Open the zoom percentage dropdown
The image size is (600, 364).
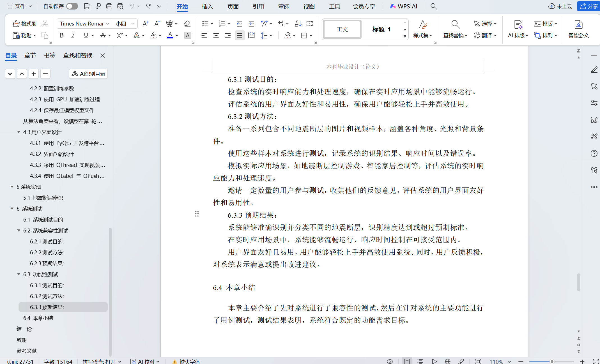509,361
